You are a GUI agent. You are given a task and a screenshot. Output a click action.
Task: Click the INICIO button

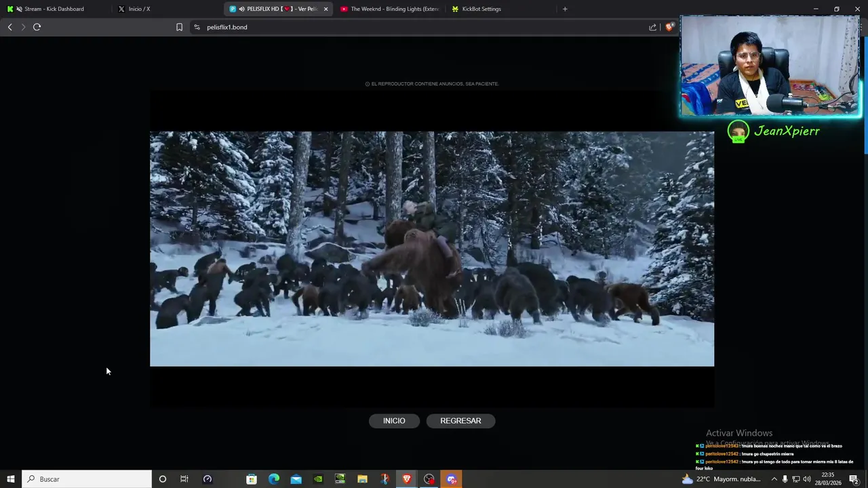(x=394, y=421)
